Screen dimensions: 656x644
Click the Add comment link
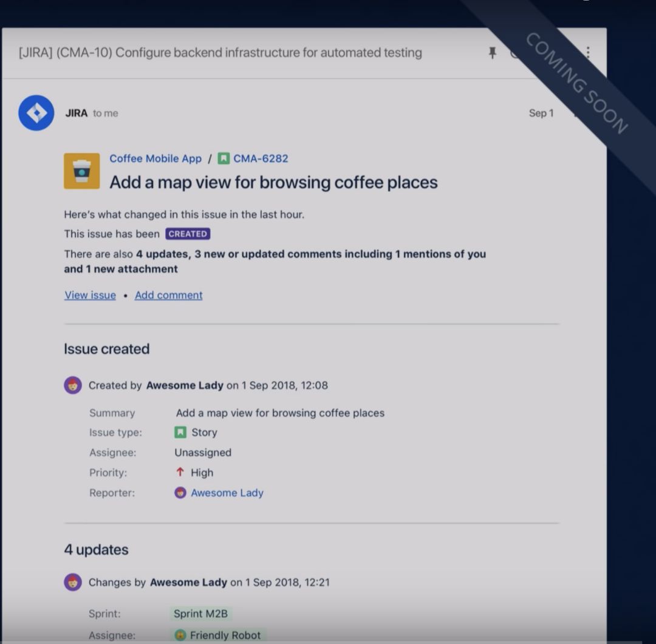[169, 295]
